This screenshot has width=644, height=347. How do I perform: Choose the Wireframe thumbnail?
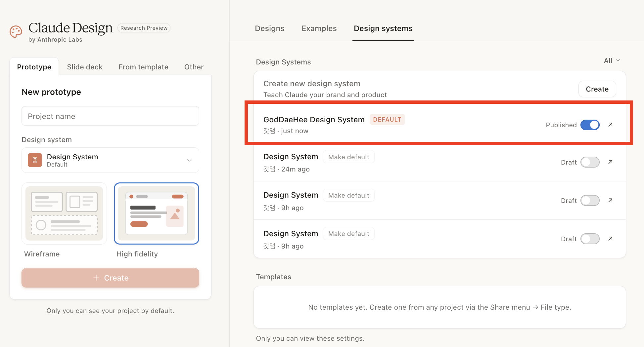pyautogui.click(x=64, y=213)
